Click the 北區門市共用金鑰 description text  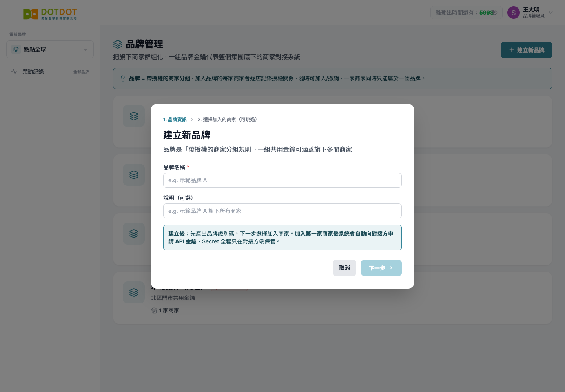tap(173, 298)
